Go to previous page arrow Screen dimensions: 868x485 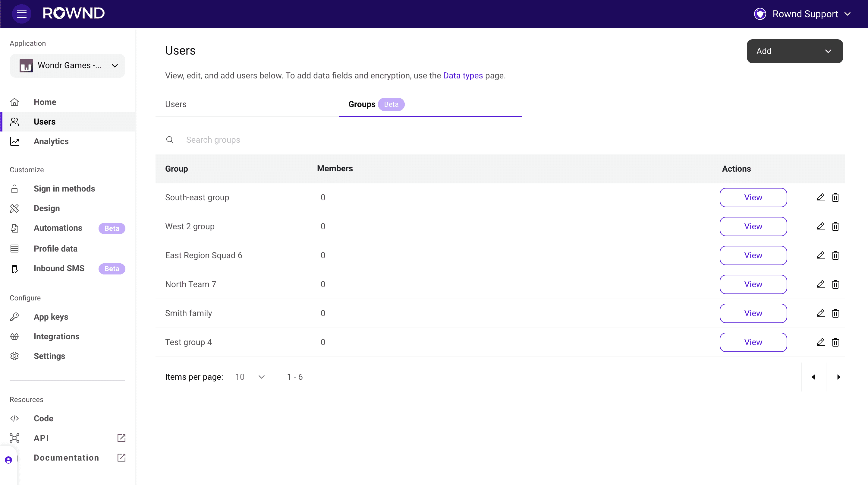pyautogui.click(x=813, y=377)
